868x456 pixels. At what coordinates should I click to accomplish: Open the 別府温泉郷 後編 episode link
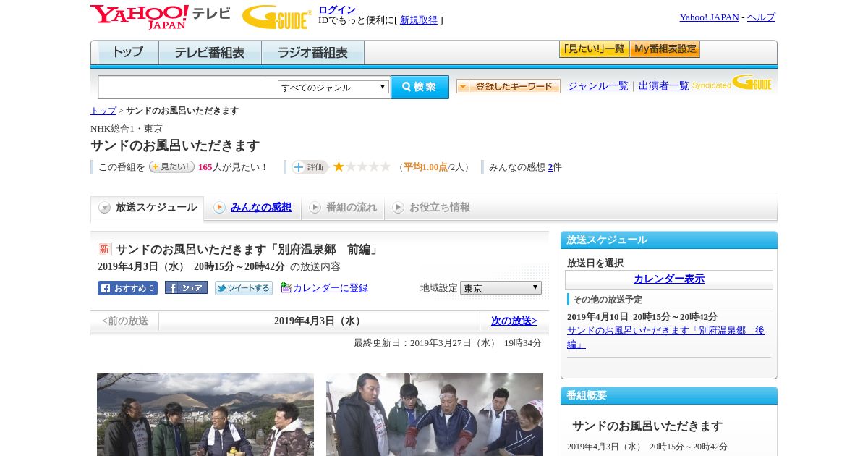[665, 337]
